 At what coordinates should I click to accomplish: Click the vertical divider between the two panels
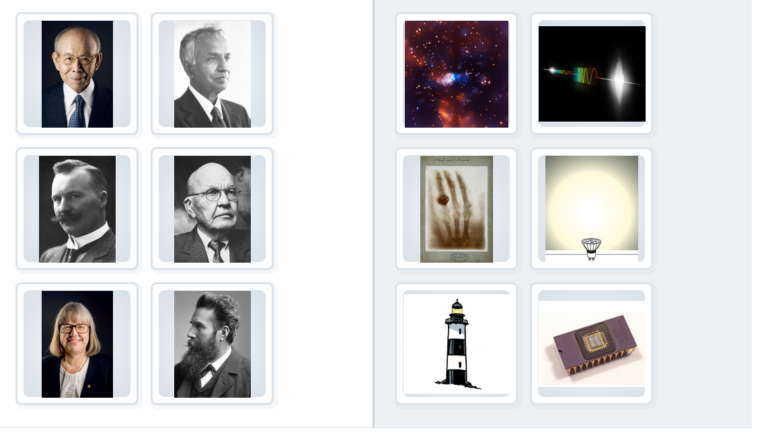[374, 214]
